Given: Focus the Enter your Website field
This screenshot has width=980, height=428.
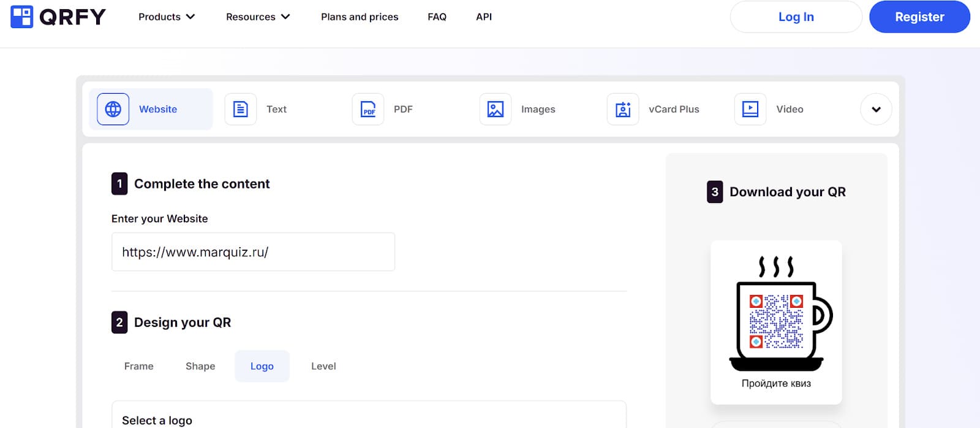Looking at the screenshot, I should tap(253, 252).
